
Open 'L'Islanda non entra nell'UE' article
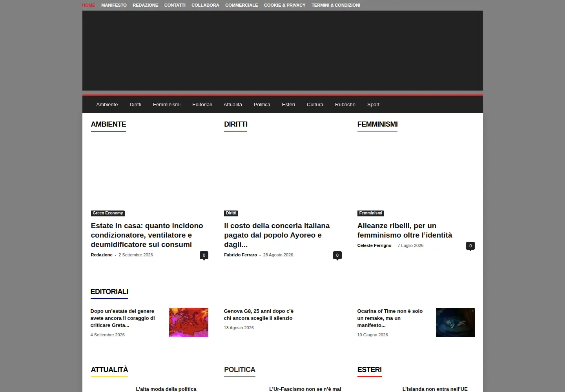[x=435, y=389]
